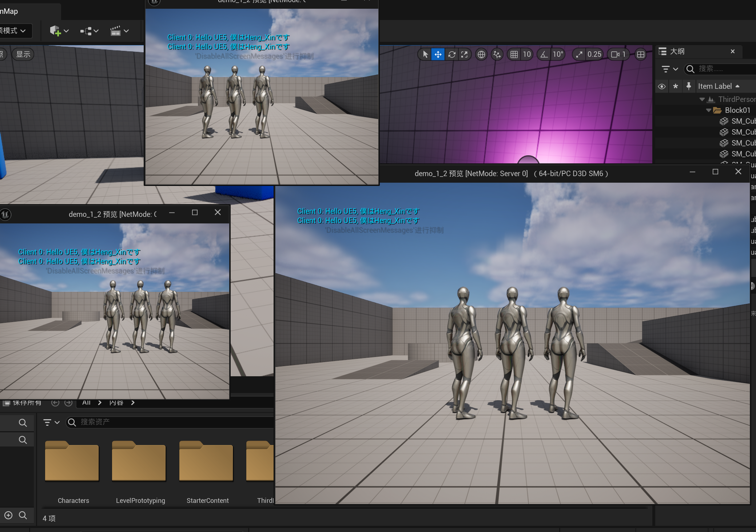The height and width of the screenshot is (532, 756).
Task: Open the camera speed setting
Action: pos(618,55)
